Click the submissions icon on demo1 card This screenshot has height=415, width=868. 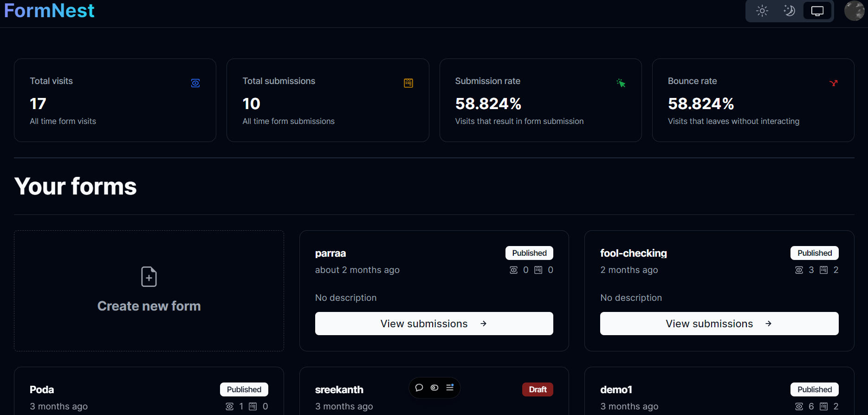coord(824,407)
